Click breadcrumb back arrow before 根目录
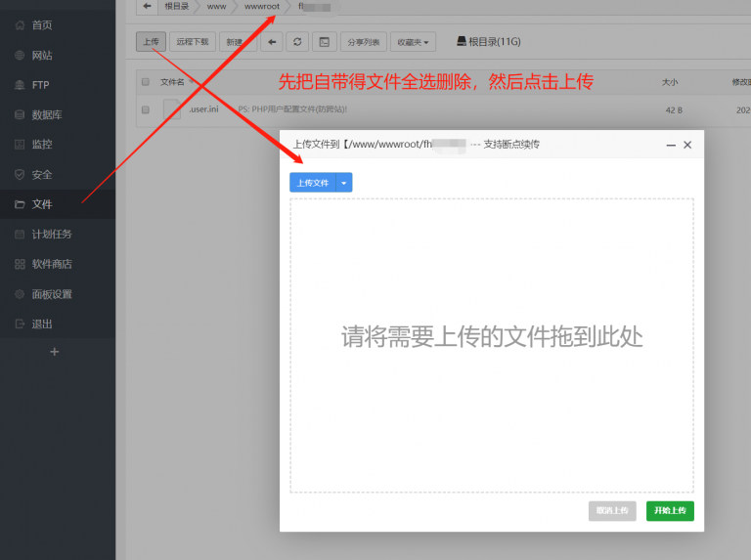 point(147,6)
